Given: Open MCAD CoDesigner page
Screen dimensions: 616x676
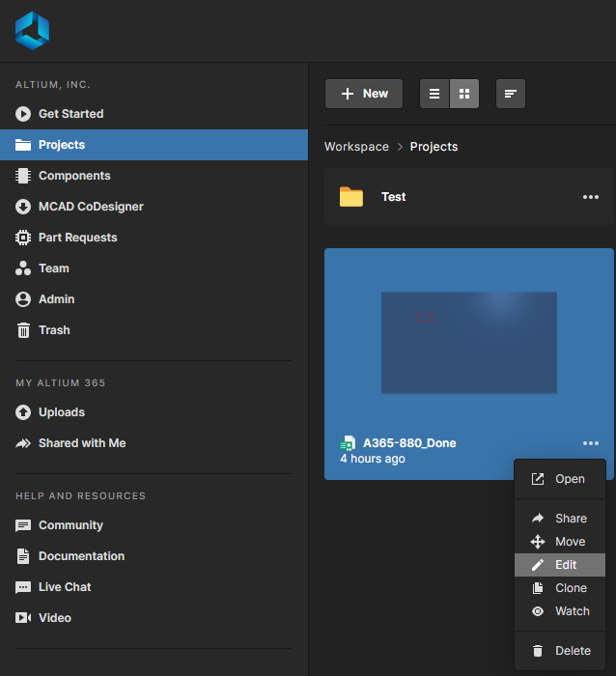Looking at the screenshot, I should pyautogui.click(x=154, y=207).
